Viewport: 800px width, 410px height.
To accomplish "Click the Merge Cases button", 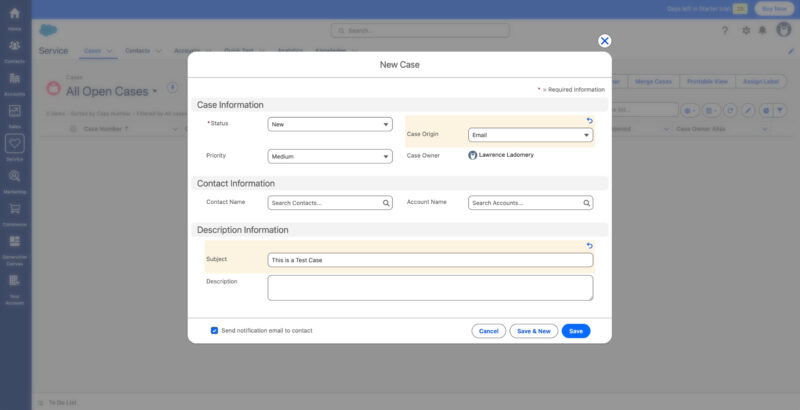I will pos(654,82).
